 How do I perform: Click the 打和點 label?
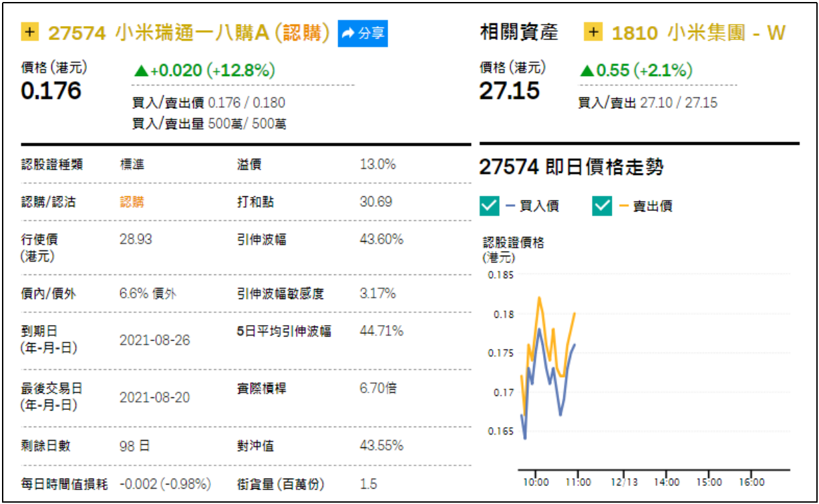255,202
